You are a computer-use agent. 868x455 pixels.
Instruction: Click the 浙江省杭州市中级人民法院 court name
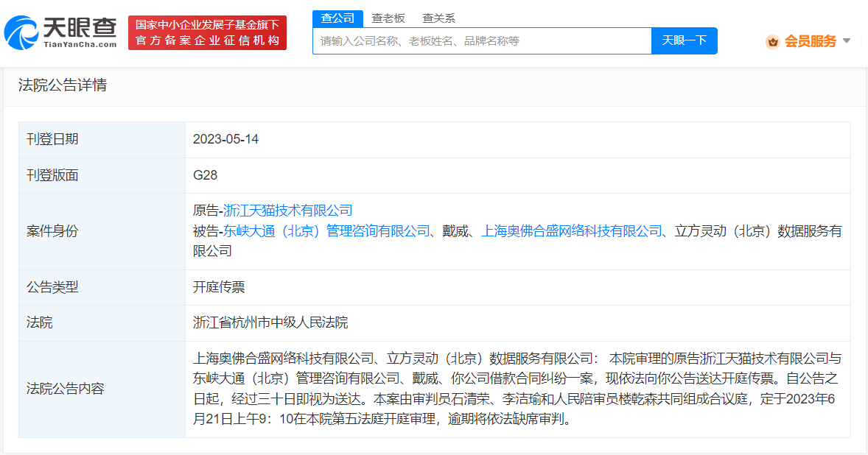tap(270, 322)
